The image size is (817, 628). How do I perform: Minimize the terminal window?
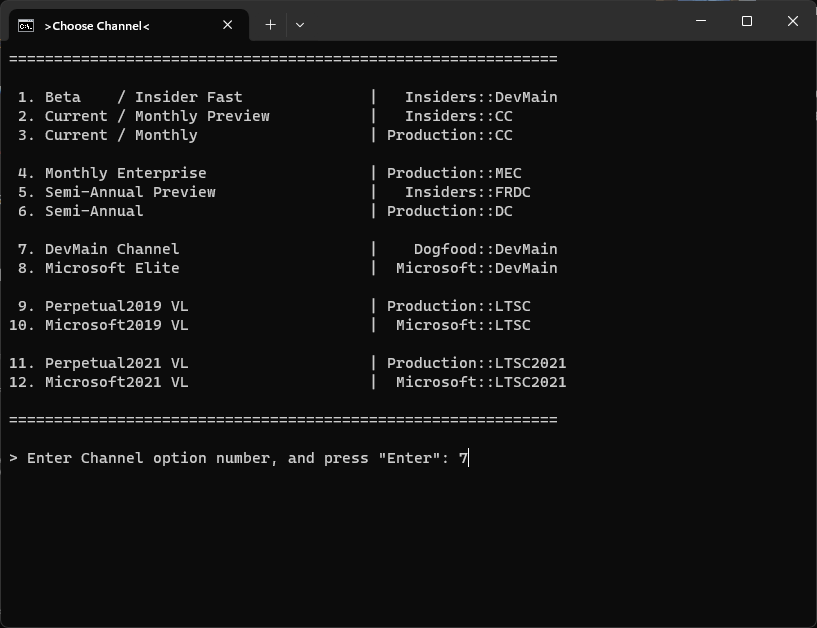(701, 21)
